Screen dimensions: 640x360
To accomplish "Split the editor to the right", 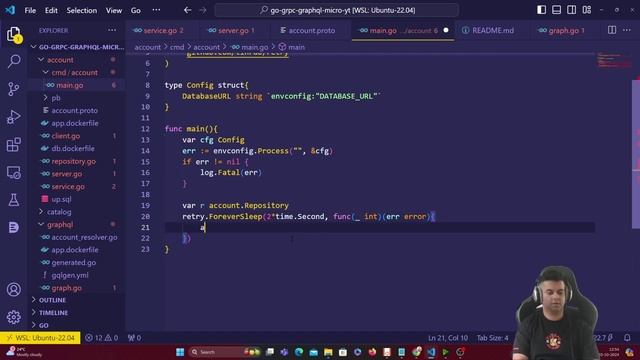I will point(611,30).
